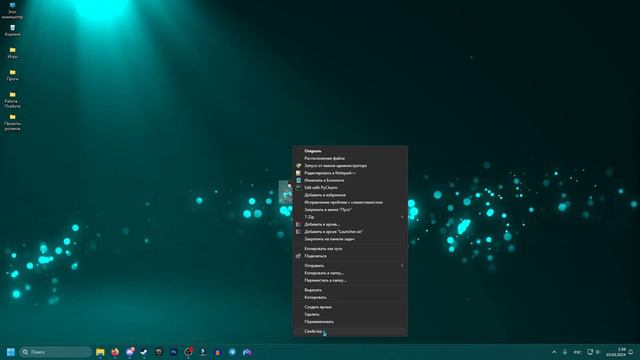Open the Windows Start menu
The width and height of the screenshot is (640, 360).
[x=11, y=352]
